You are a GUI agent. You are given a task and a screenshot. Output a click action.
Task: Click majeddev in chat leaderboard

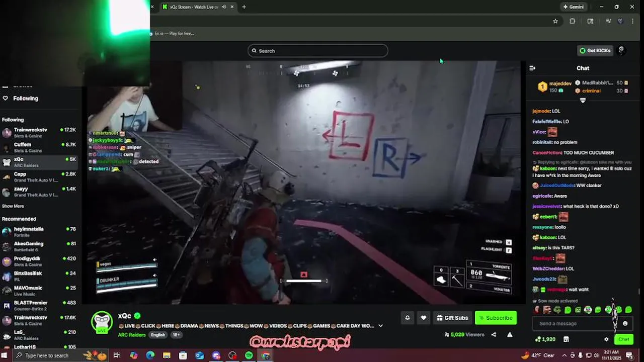[x=560, y=83]
